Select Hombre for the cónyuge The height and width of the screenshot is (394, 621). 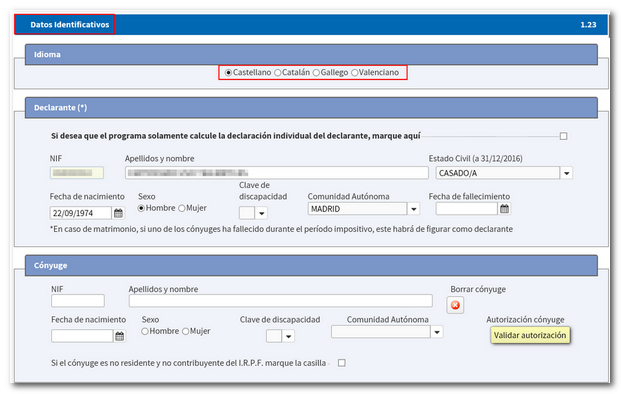[145, 331]
